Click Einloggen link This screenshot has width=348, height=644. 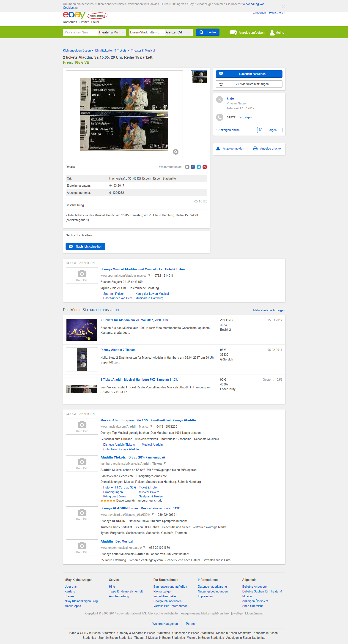pos(259,13)
